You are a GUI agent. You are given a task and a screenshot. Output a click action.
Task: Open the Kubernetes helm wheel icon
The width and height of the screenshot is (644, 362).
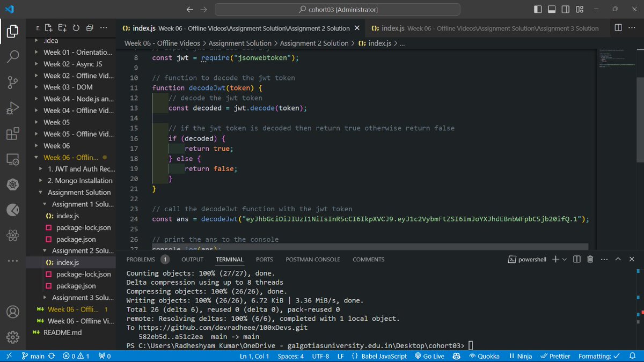13,185
